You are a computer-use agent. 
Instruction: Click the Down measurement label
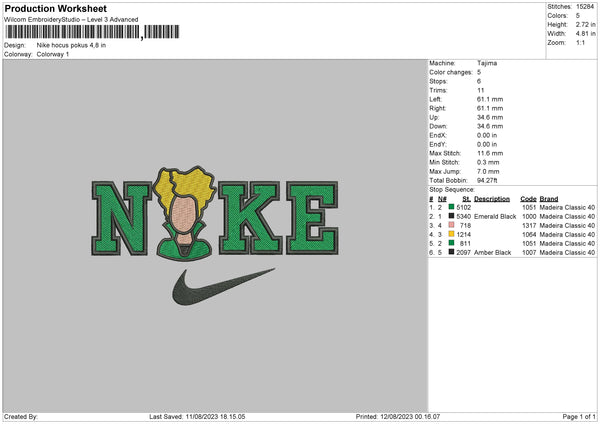tap(438, 126)
